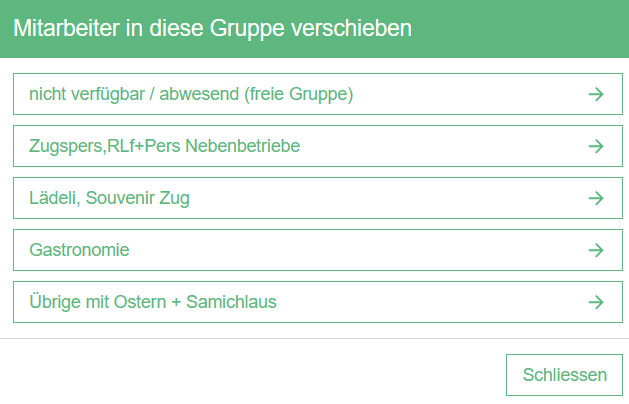The height and width of the screenshot is (404, 629).
Task: Click arrow icon in Zugspers,RLf+Pers Nebenbetriebe row
Action: coord(596,146)
